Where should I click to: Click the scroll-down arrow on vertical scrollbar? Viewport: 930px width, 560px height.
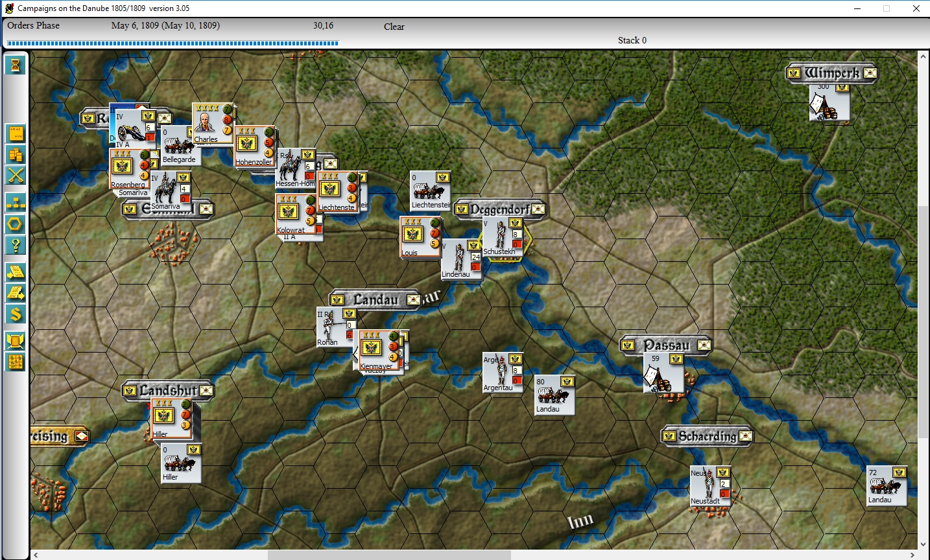point(923,544)
